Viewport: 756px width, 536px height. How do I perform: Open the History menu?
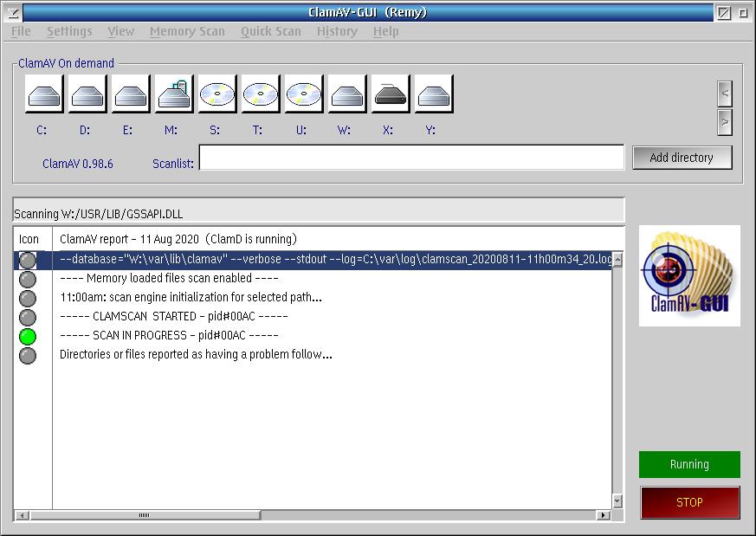tap(337, 31)
